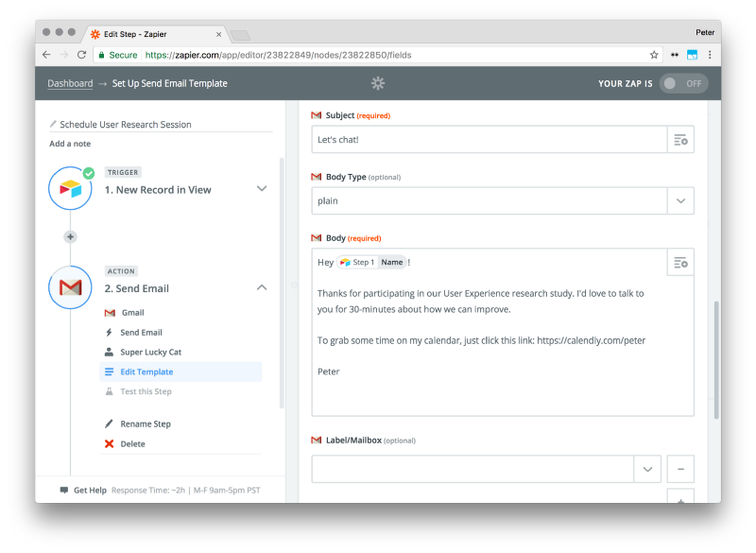Expand the New Record in View trigger
This screenshot has width=756, height=553.
pyautogui.click(x=262, y=188)
